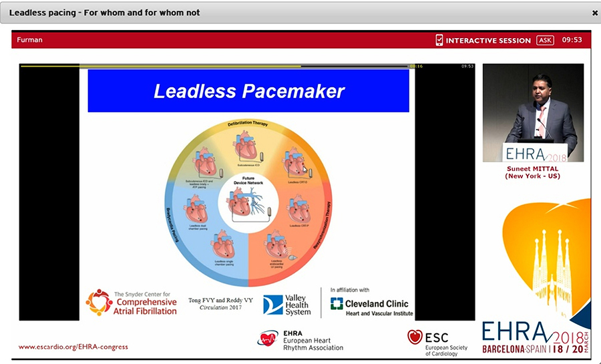Click the EHRA heart rhythm association logo
The image size is (601, 364).
[300, 339]
